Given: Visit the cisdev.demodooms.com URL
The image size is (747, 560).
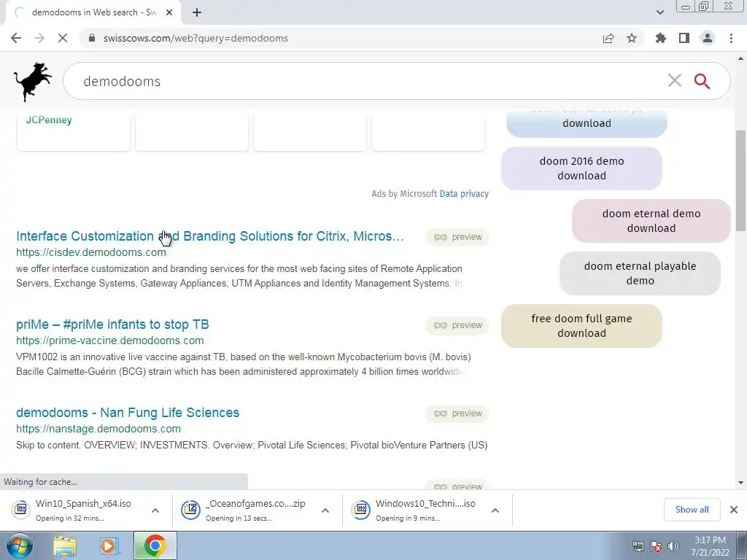Looking at the screenshot, I should click(91, 252).
